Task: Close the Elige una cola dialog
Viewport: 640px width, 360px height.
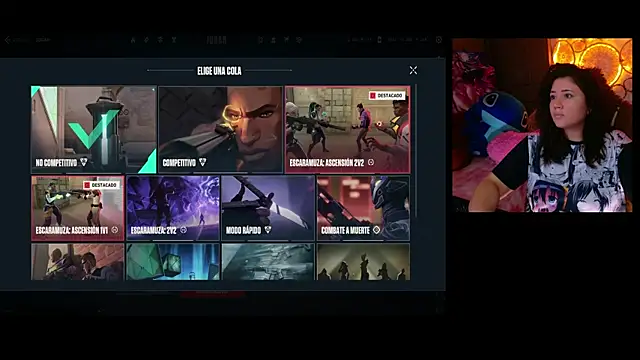Action: click(x=413, y=70)
